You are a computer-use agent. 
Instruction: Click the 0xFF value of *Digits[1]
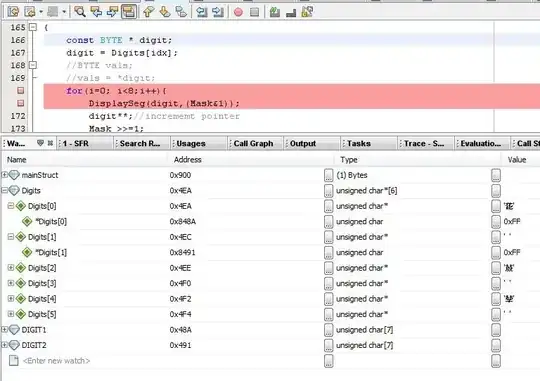[x=512, y=252]
